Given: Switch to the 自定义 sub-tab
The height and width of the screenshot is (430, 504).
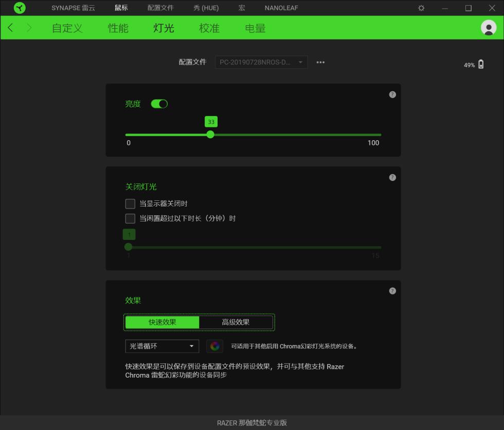Looking at the screenshot, I should coord(67,28).
